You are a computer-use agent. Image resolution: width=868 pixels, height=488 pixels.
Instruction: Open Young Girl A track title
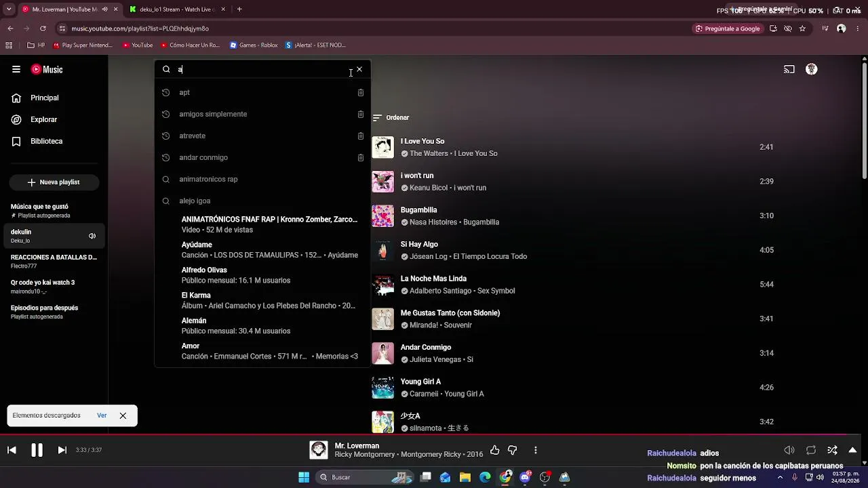coord(420,382)
